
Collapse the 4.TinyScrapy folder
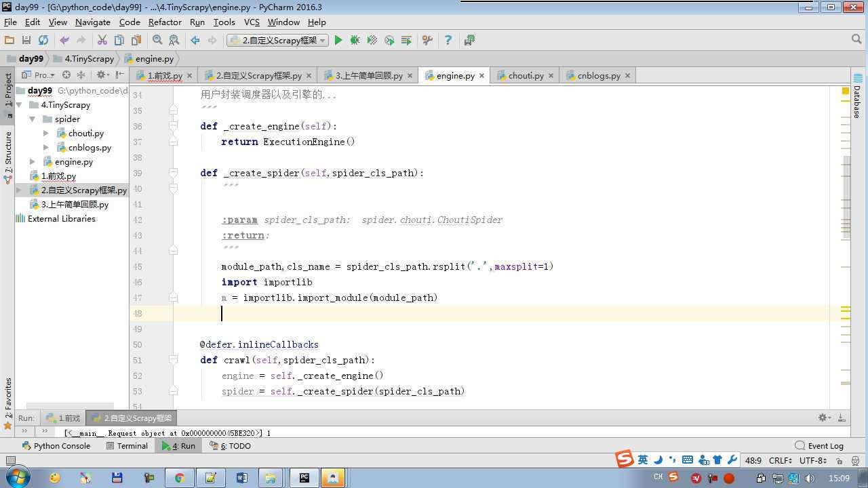[20, 105]
